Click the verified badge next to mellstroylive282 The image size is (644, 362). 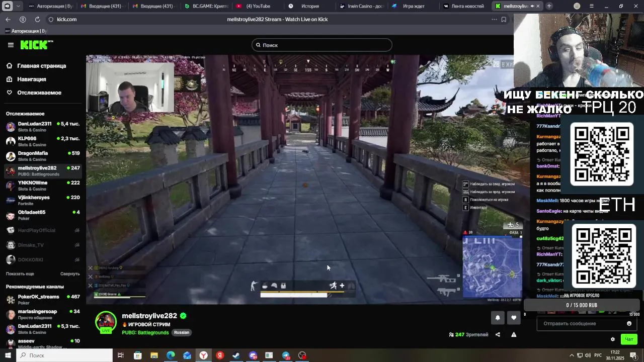[183, 316]
